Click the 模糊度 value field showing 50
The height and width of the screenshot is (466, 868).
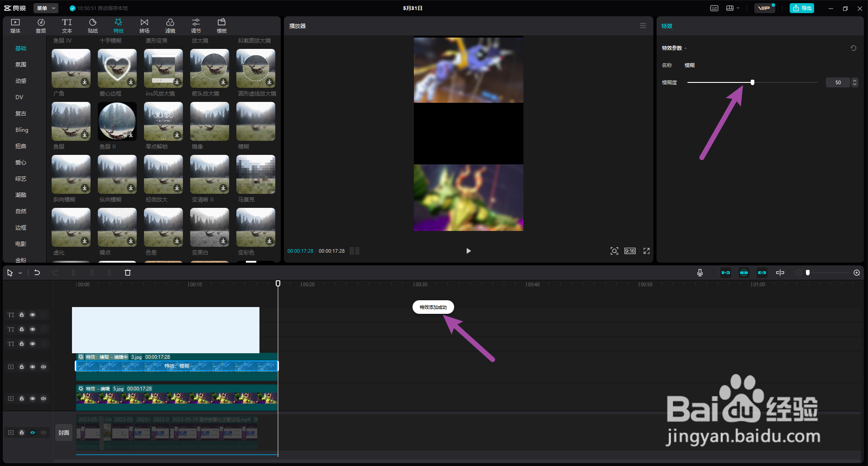point(838,82)
